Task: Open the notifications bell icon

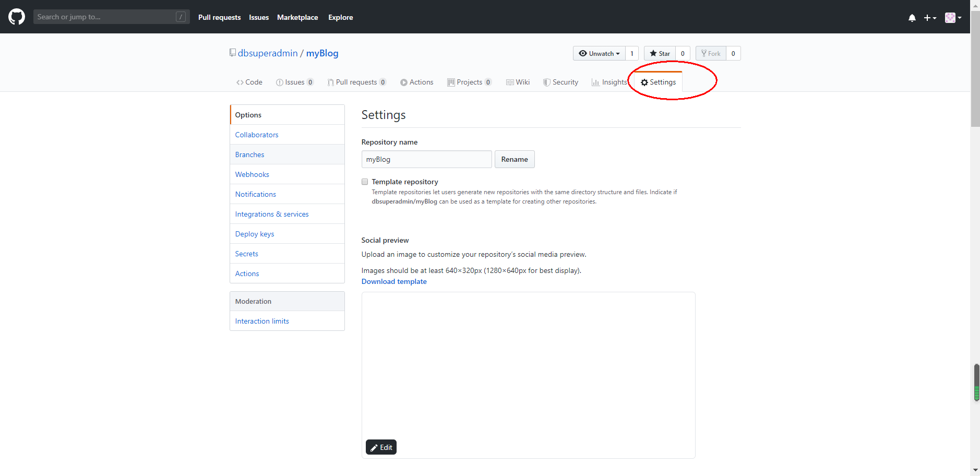Action: (x=912, y=18)
